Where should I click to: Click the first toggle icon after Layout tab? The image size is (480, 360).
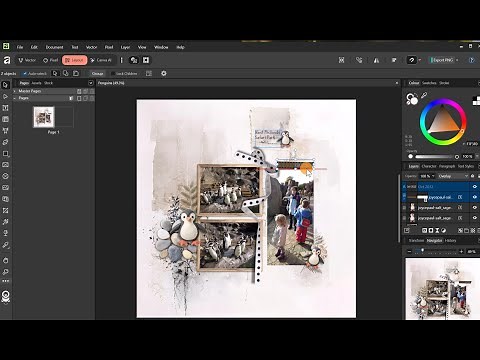(134, 60)
